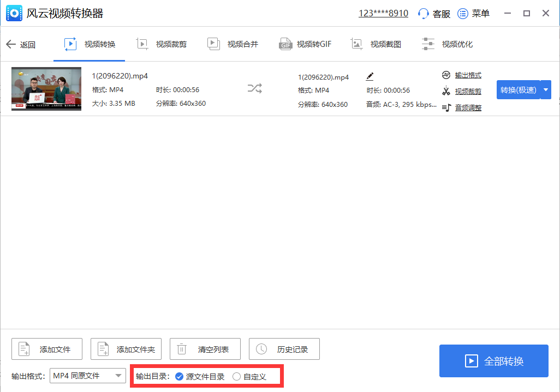Click the scissors icon beside 视频裁剪

(x=446, y=91)
